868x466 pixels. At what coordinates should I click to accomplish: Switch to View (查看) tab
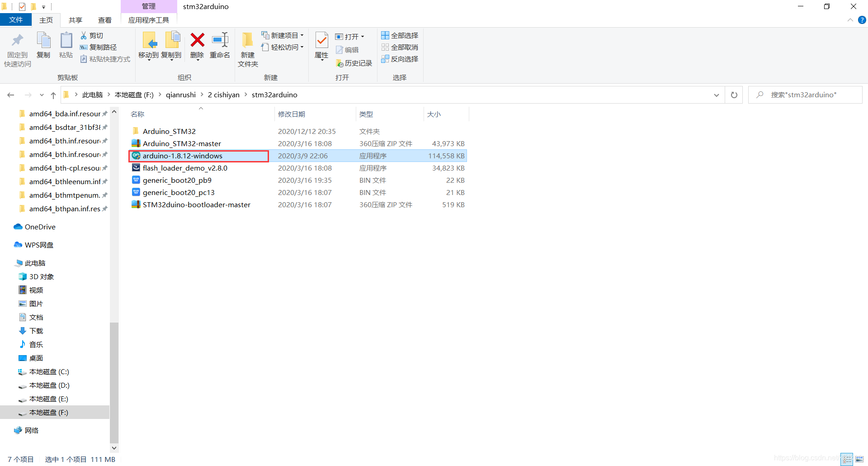click(x=105, y=20)
